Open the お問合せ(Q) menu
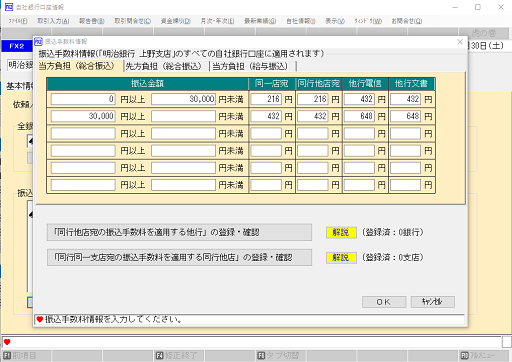512x362 pixels. coord(407,21)
